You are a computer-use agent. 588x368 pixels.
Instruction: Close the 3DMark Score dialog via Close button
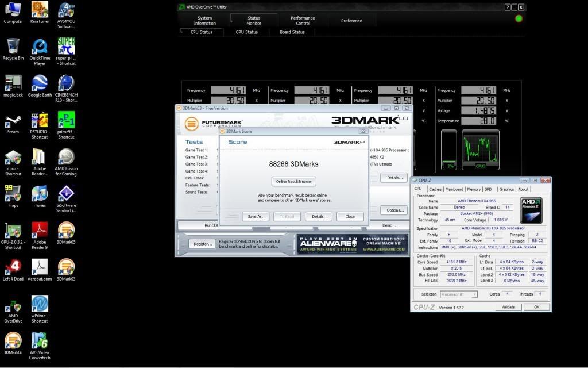[x=350, y=216]
